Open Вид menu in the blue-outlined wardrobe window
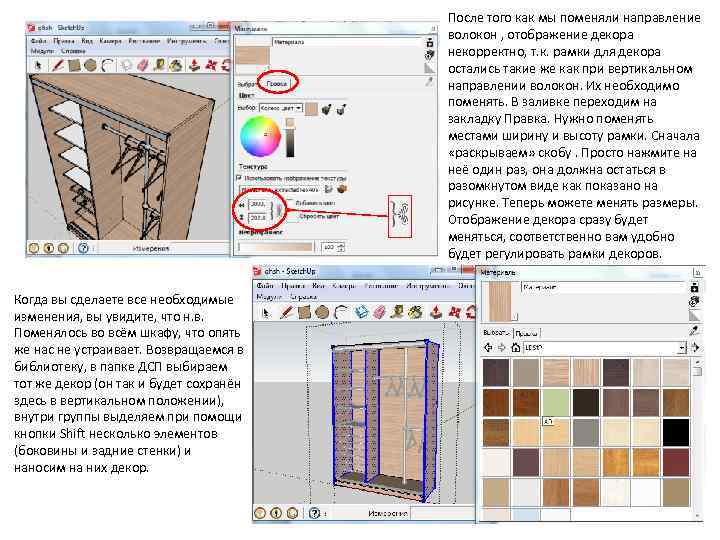The height and width of the screenshot is (540, 720). pyautogui.click(x=318, y=285)
